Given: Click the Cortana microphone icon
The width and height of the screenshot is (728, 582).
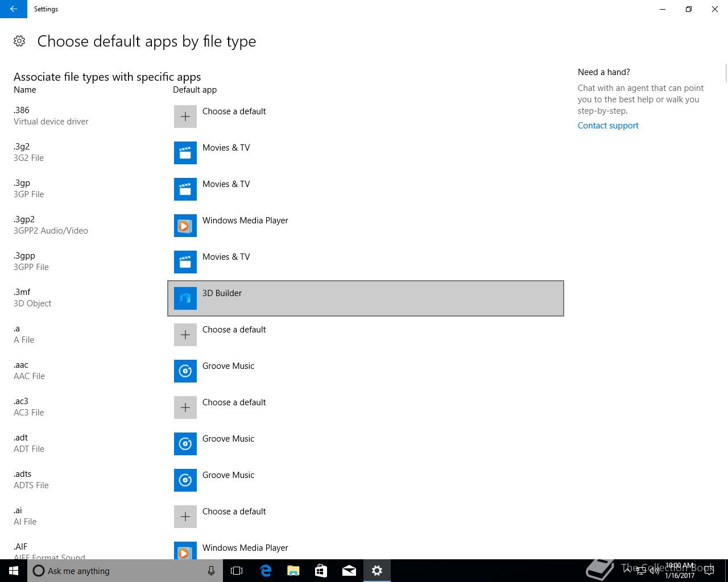Looking at the screenshot, I should pyautogui.click(x=211, y=571).
